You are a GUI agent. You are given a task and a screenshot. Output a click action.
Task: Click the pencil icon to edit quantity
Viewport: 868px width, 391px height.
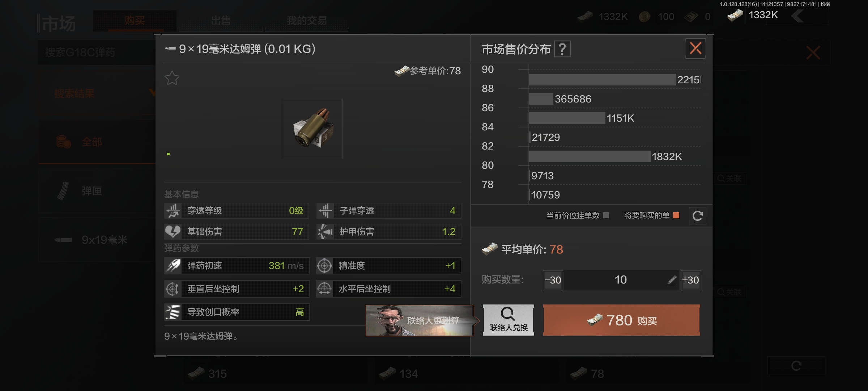tap(672, 280)
